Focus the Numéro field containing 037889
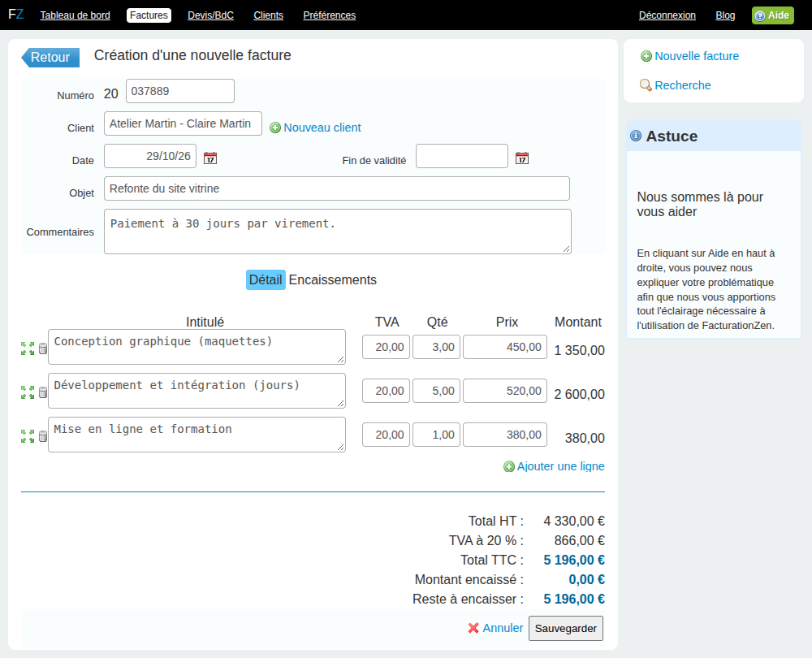 point(180,91)
